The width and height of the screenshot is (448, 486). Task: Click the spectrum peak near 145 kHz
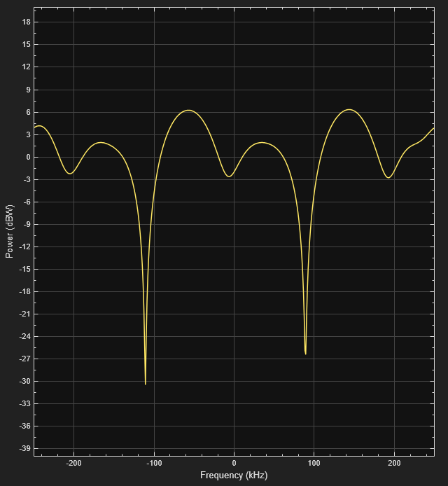[x=349, y=109]
